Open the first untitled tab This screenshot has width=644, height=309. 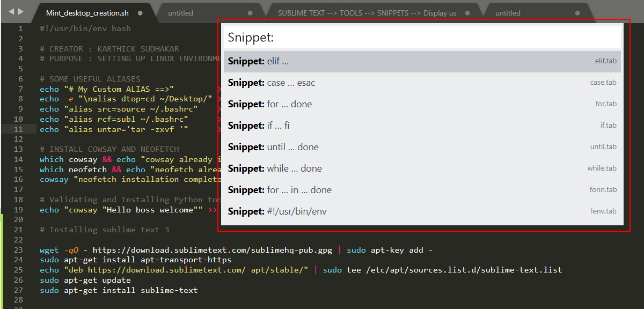pos(180,13)
